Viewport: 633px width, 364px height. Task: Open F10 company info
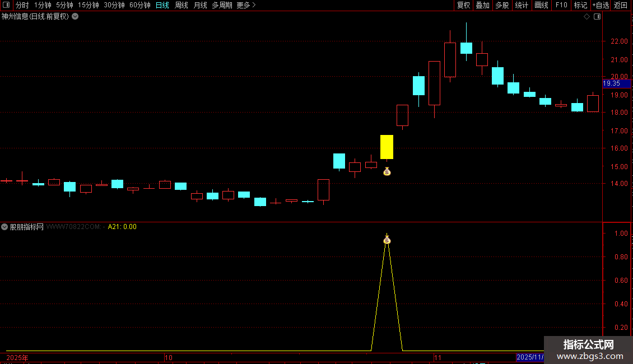click(561, 5)
